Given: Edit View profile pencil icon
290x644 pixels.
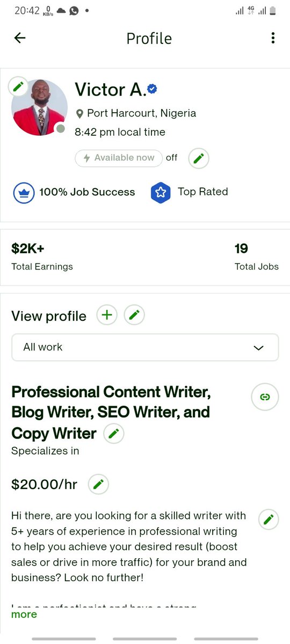Looking at the screenshot, I should [x=135, y=315].
